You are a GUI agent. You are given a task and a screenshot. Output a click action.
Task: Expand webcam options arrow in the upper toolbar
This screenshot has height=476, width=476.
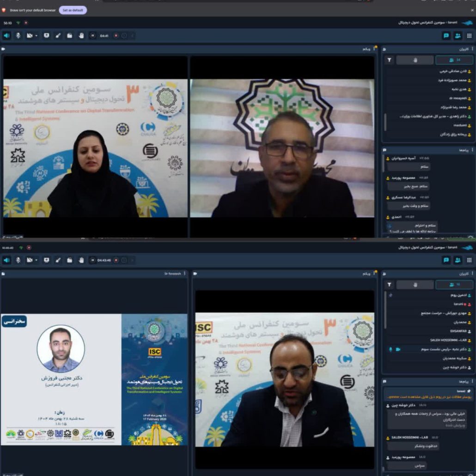(36, 36)
